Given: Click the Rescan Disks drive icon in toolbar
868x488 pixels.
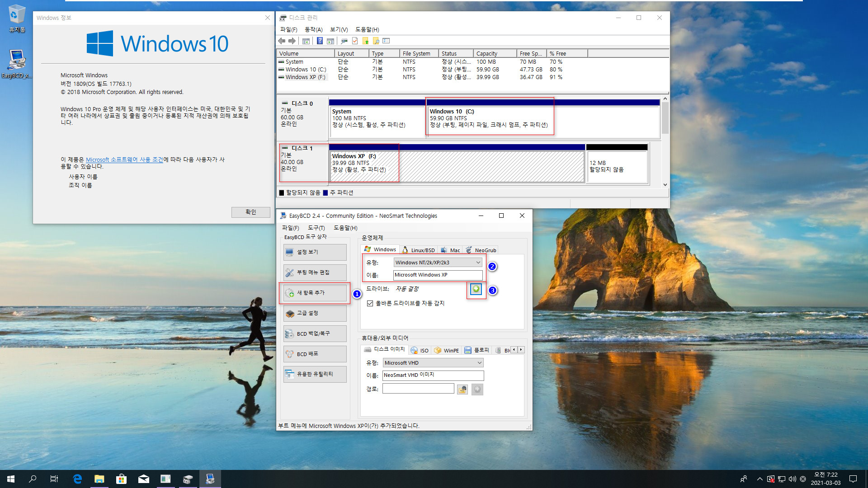Looking at the screenshot, I should [x=344, y=41].
